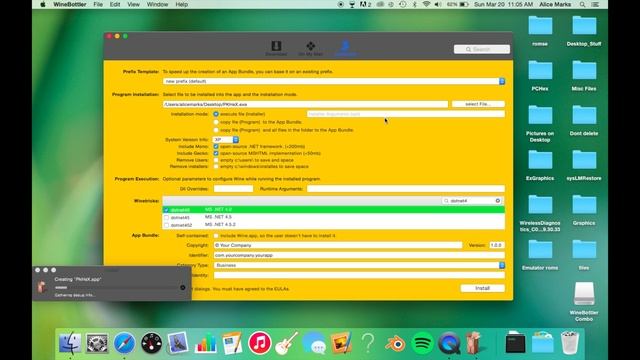
Task: Open the Apple menu
Action: [x=42, y=4]
